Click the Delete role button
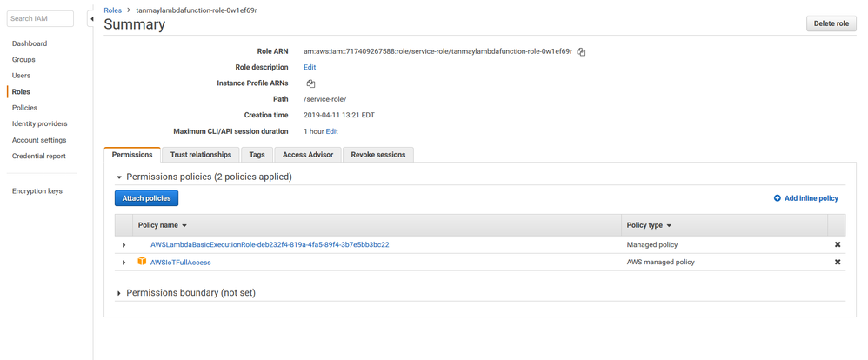 (831, 23)
